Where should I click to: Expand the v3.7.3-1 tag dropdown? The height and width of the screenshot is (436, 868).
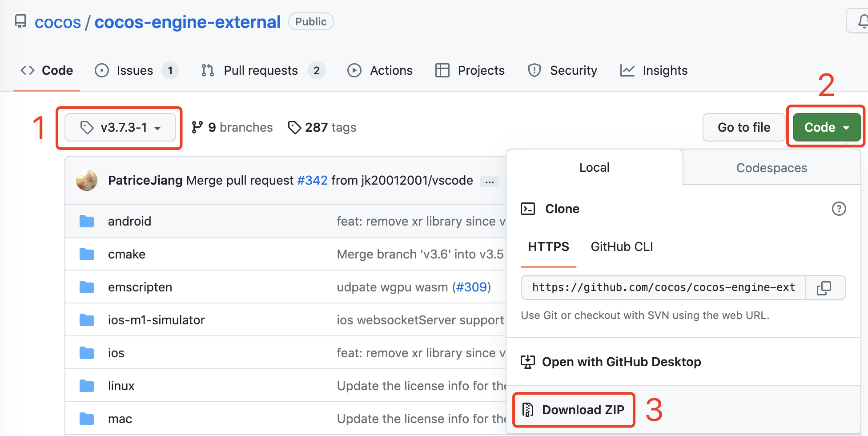pyautogui.click(x=120, y=128)
